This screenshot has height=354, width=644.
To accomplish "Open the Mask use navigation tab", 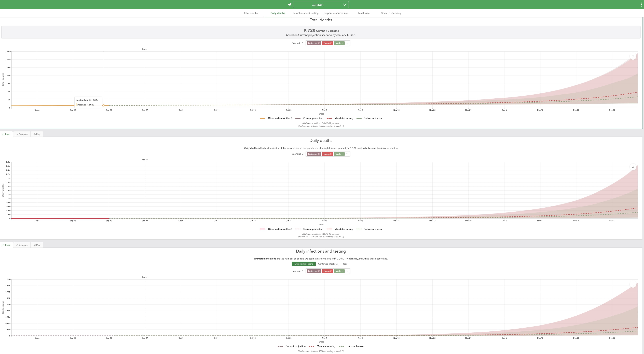I will pyautogui.click(x=364, y=13).
